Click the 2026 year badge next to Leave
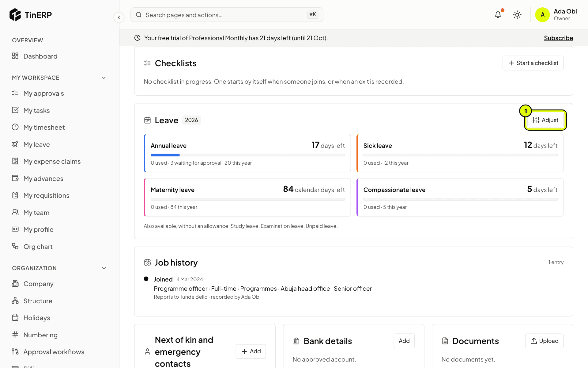Image resolution: width=588 pixels, height=368 pixels. (191, 120)
